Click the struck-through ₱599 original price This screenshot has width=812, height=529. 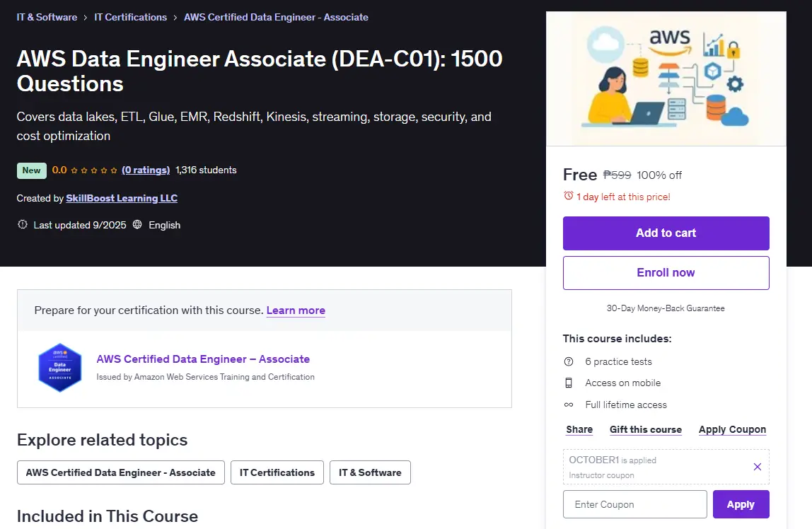617,175
